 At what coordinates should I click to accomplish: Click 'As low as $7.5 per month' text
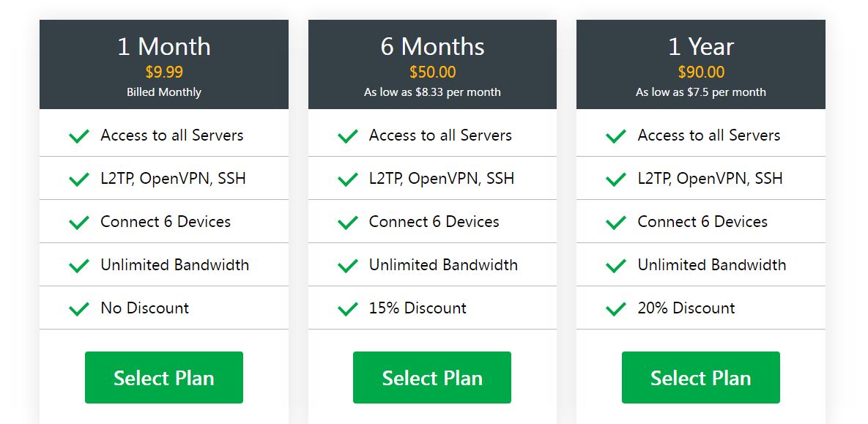pyautogui.click(x=701, y=92)
